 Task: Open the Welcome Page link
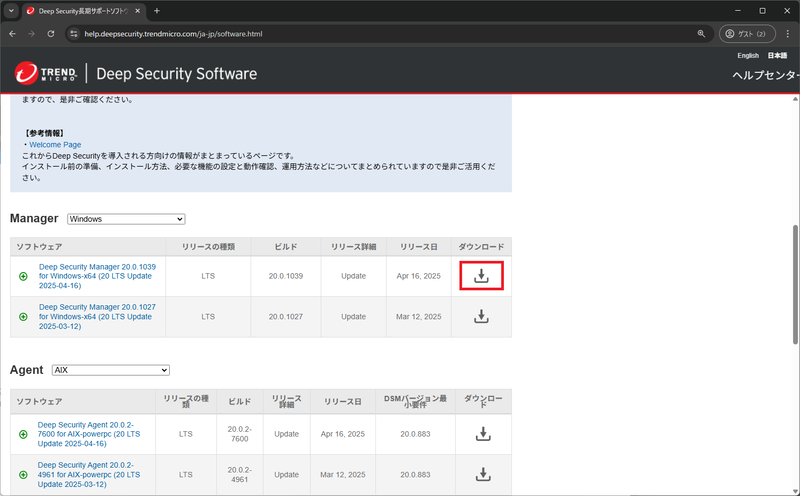55,145
